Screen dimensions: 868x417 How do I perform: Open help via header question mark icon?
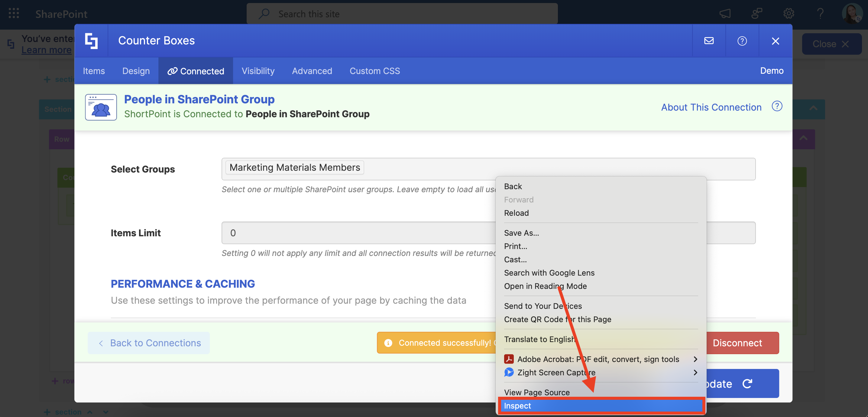[742, 41]
